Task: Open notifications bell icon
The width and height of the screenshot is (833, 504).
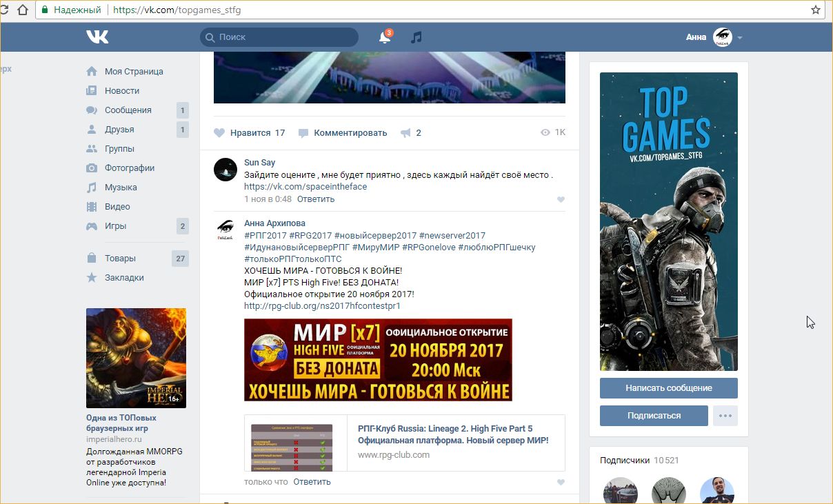Action: [385, 37]
